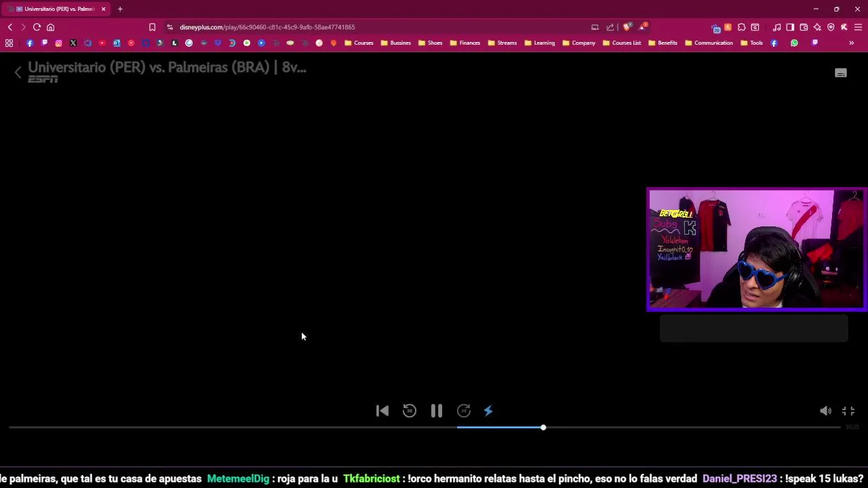
Task: Bookmark this page icon in toolbar
Action: tap(152, 27)
